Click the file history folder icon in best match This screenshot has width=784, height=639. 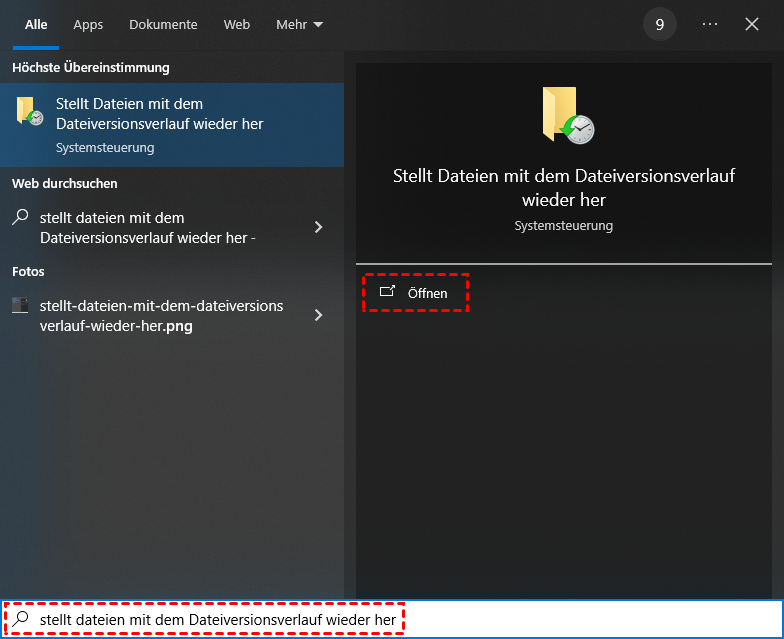coord(30,111)
